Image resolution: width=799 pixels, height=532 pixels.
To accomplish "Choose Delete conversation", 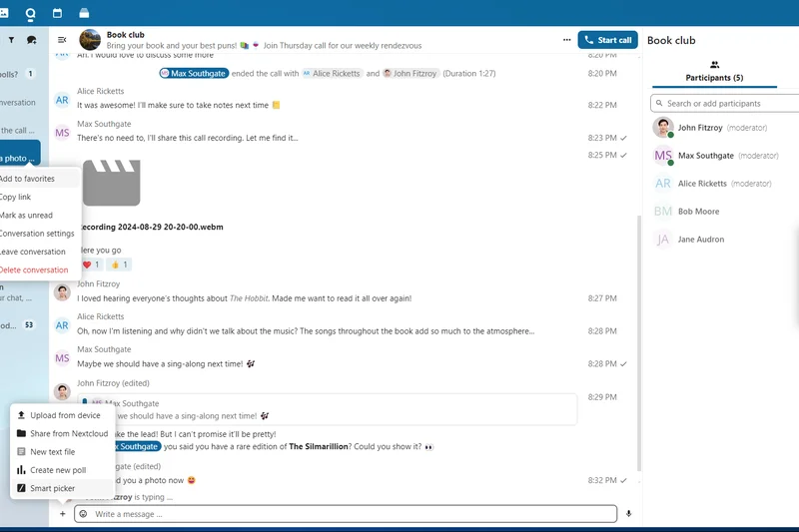I will pos(39,270).
